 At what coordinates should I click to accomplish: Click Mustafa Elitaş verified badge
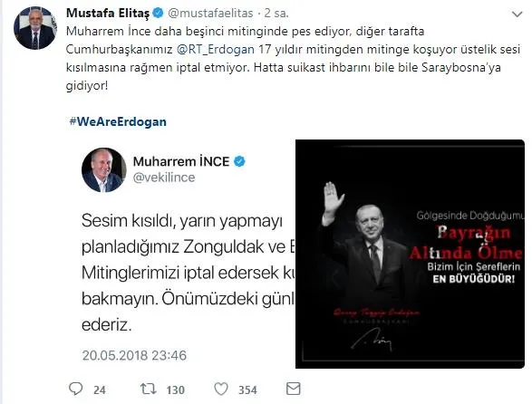point(158,13)
